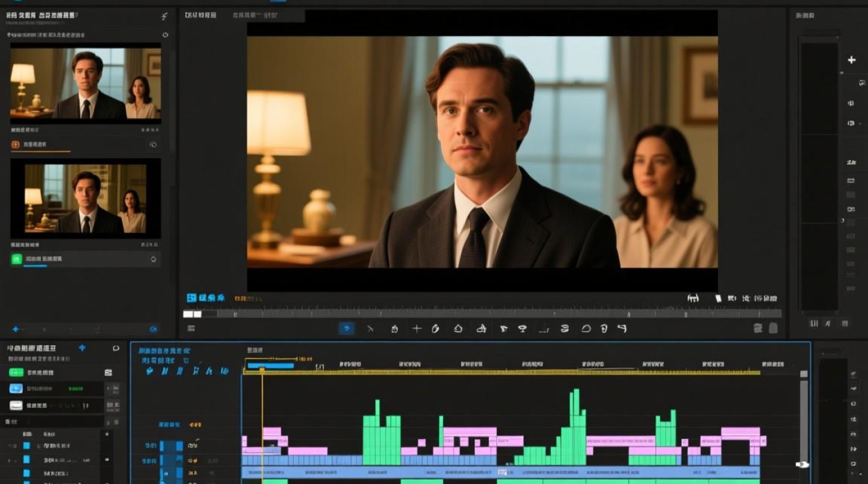
Task: Click the blue badge in the lower-left track list
Action: [16, 388]
